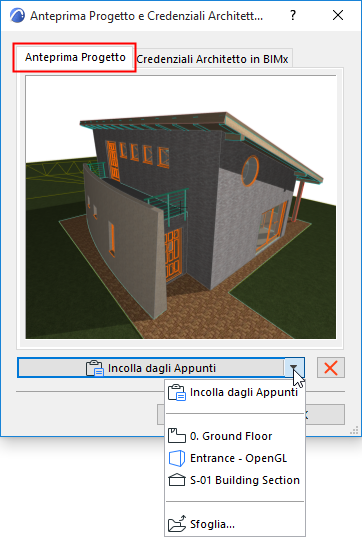Click the ARCHICAD logo in the title bar
Image resolution: width=362 pixels, height=537 pixels.
click(17, 16)
